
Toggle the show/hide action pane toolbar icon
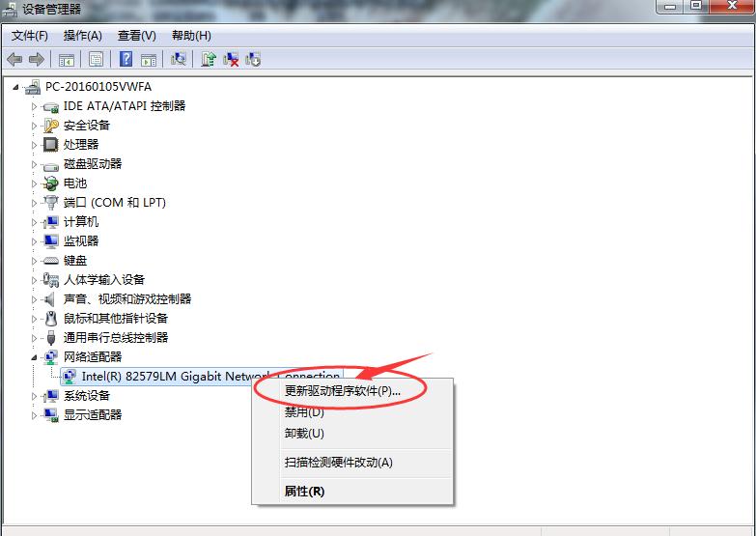[x=149, y=60]
